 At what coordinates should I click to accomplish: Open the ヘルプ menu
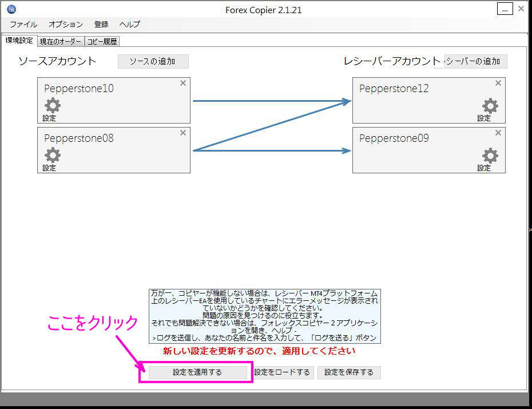pyautogui.click(x=129, y=25)
